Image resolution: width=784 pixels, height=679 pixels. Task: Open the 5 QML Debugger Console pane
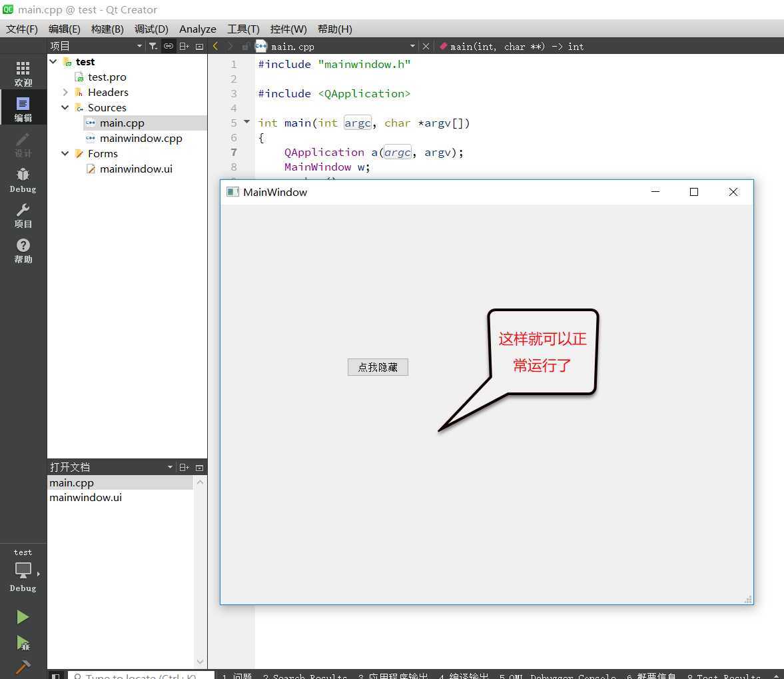[x=558, y=676]
